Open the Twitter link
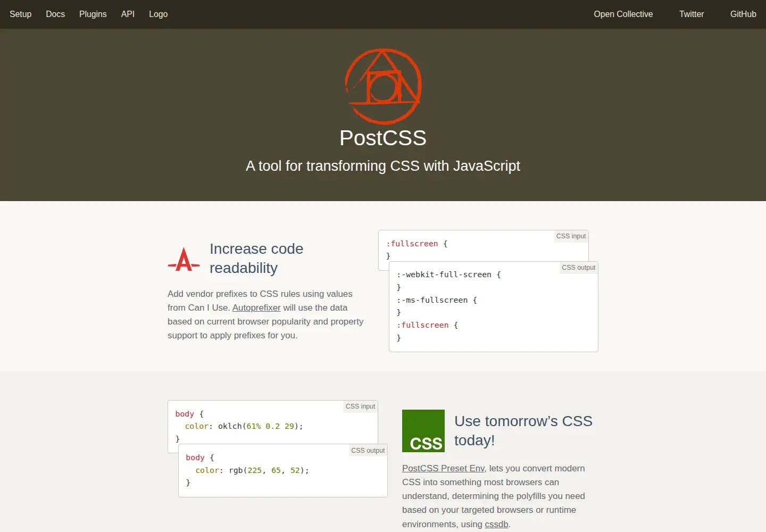Image resolution: width=766 pixels, height=532 pixels. coord(692,14)
